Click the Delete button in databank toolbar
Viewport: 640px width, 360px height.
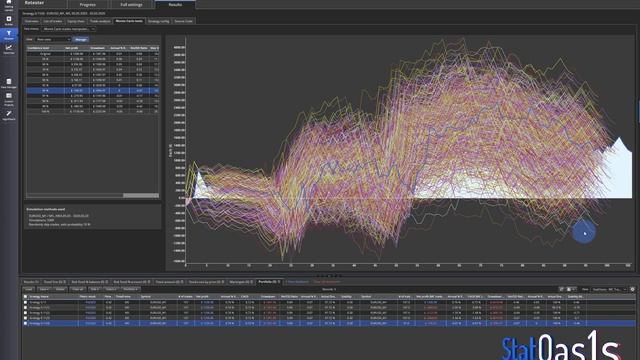[x=60, y=289]
